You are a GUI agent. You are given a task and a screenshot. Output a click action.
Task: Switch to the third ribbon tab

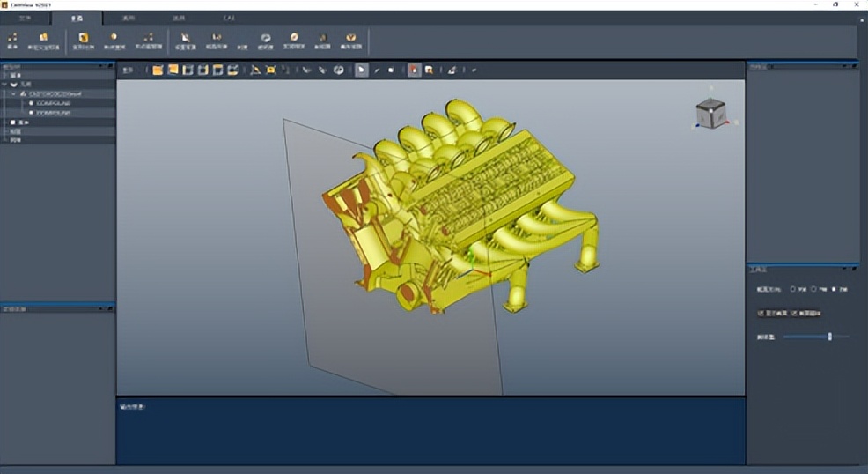coord(128,18)
